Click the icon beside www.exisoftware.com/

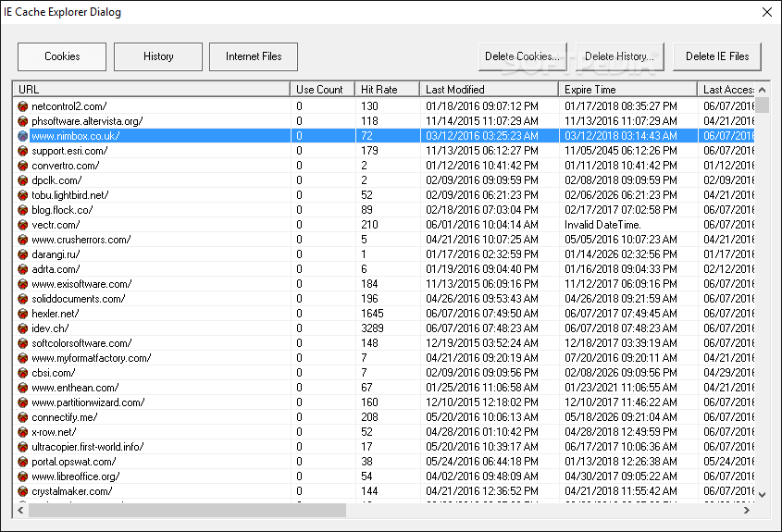click(22, 284)
